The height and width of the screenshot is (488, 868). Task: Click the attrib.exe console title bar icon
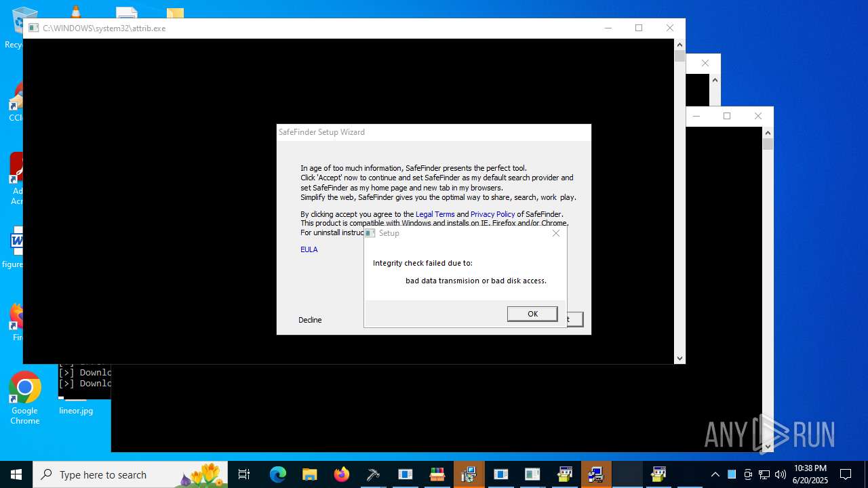[x=33, y=28]
